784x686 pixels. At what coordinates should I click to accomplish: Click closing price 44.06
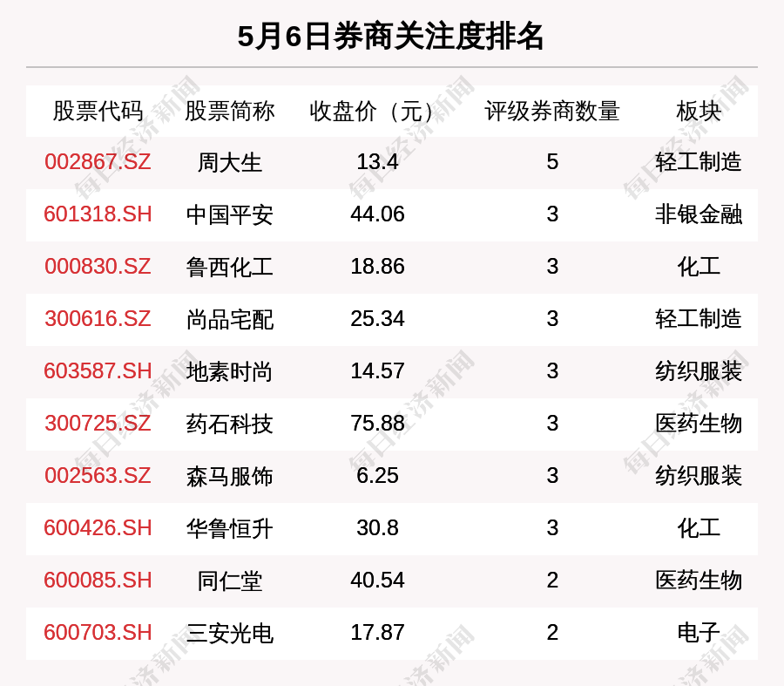377,214
